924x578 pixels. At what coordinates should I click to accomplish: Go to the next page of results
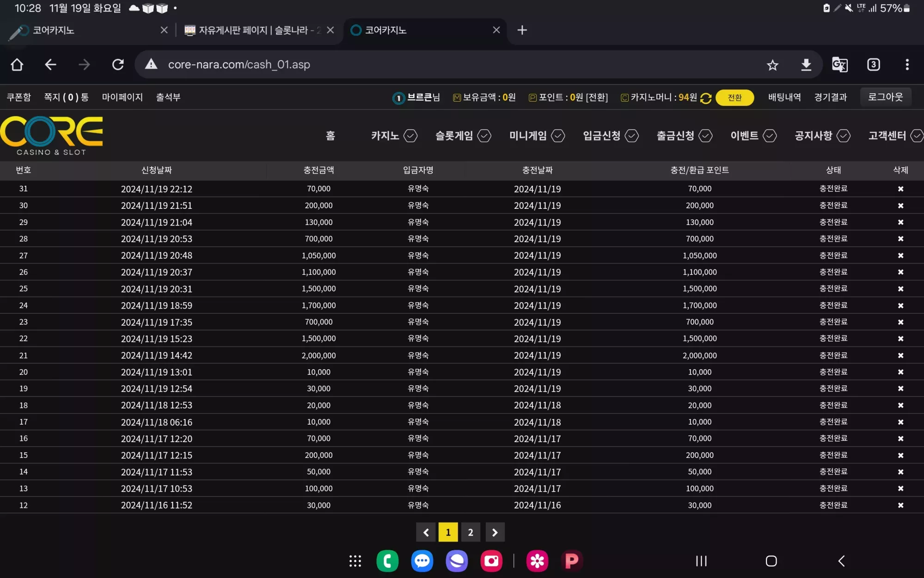(x=495, y=532)
